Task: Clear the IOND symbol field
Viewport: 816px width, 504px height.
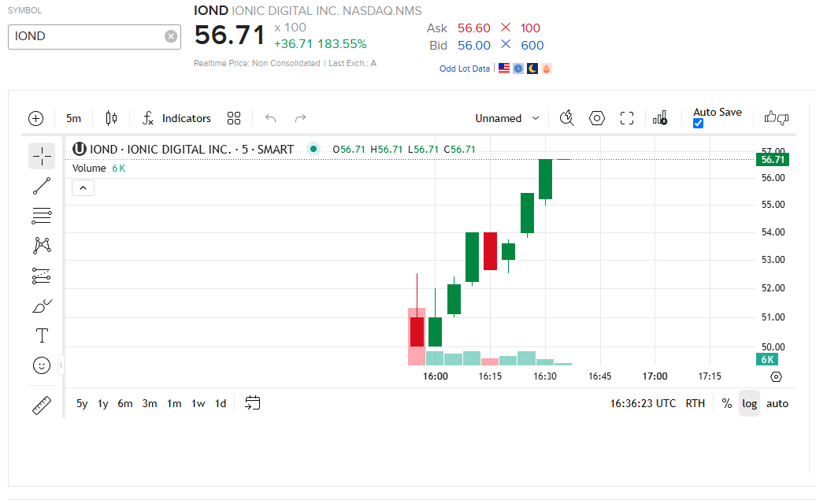Action: tap(171, 36)
